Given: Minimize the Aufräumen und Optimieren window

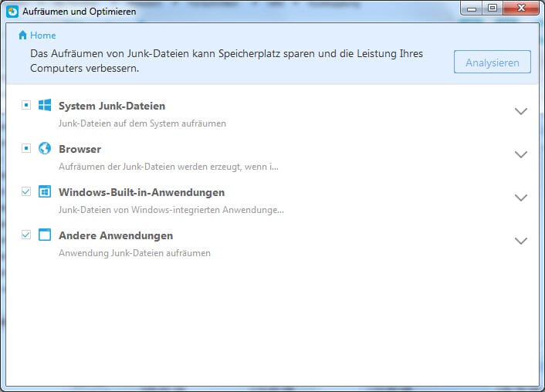Looking at the screenshot, I should click(472, 8).
